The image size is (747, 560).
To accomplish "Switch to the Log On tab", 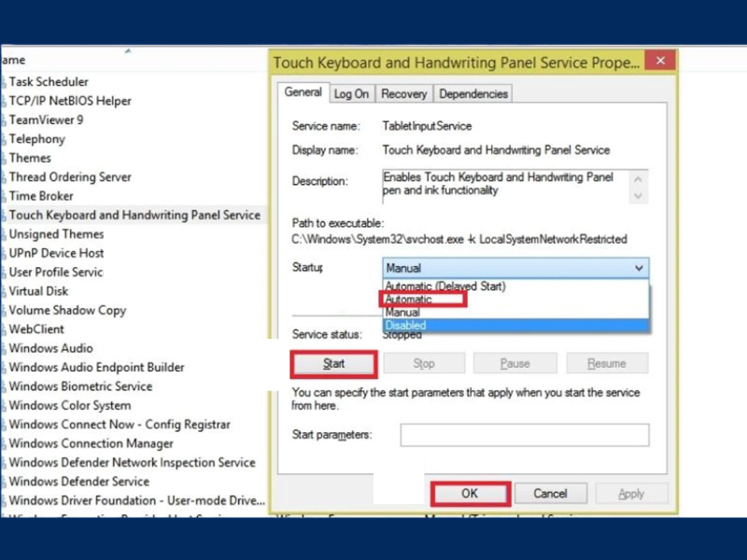I will 351,93.
